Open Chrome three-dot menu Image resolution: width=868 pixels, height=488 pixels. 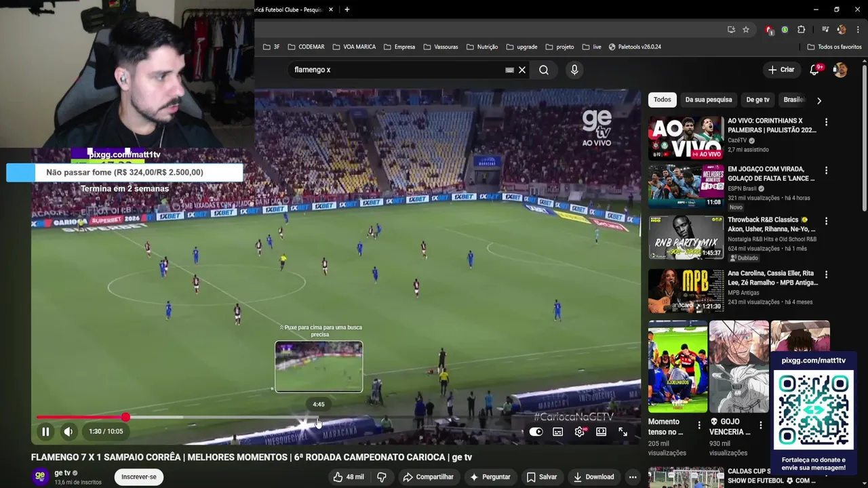pos(858,30)
